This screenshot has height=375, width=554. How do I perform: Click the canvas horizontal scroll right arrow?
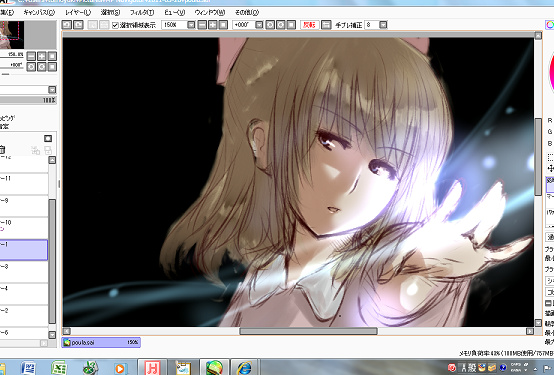click(x=530, y=331)
